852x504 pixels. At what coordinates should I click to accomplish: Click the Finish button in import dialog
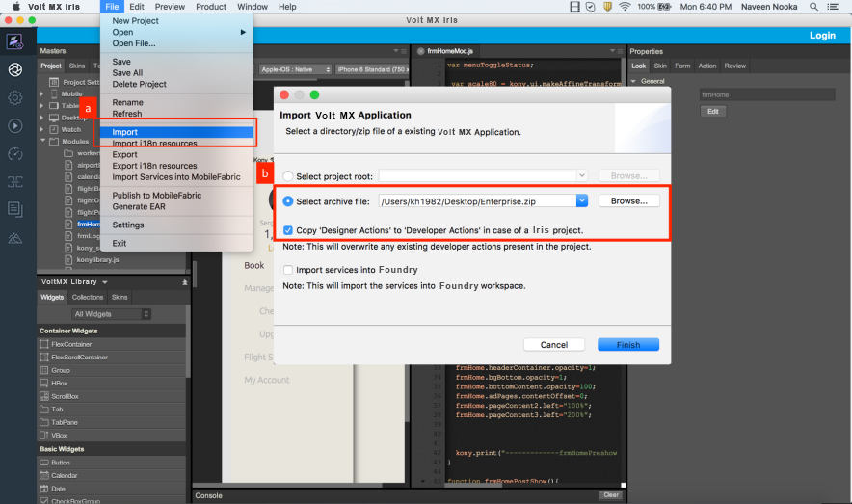tap(628, 345)
